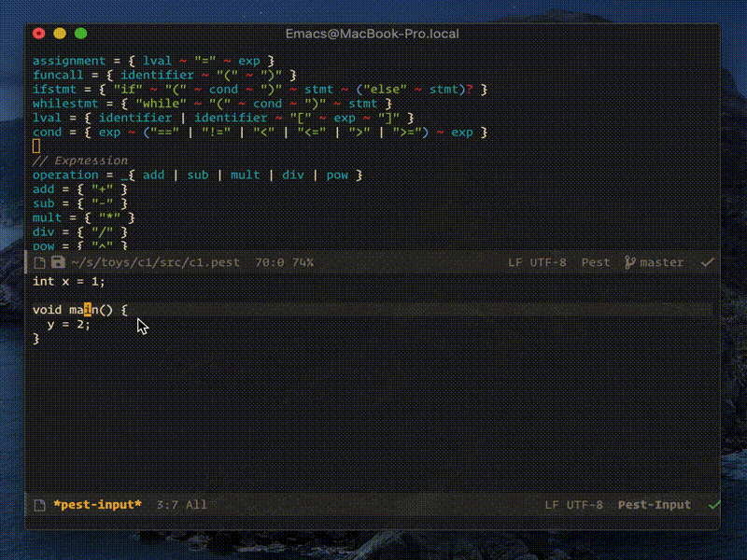Click the '// Expression' comment
Viewport: 747px width, 560px height.
pos(80,161)
